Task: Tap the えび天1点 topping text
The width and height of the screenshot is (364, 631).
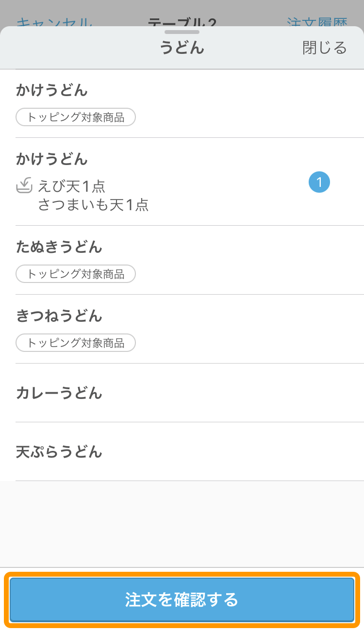Action: pyautogui.click(x=72, y=186)
